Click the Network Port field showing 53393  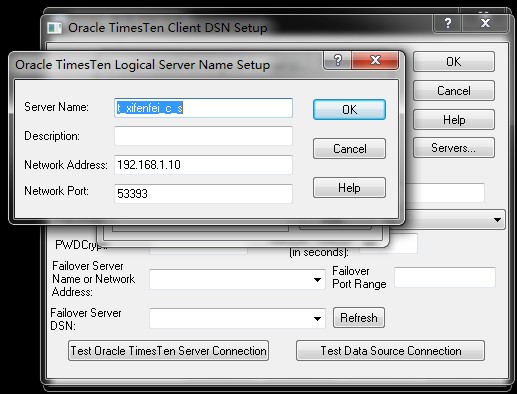click(203, 194)
